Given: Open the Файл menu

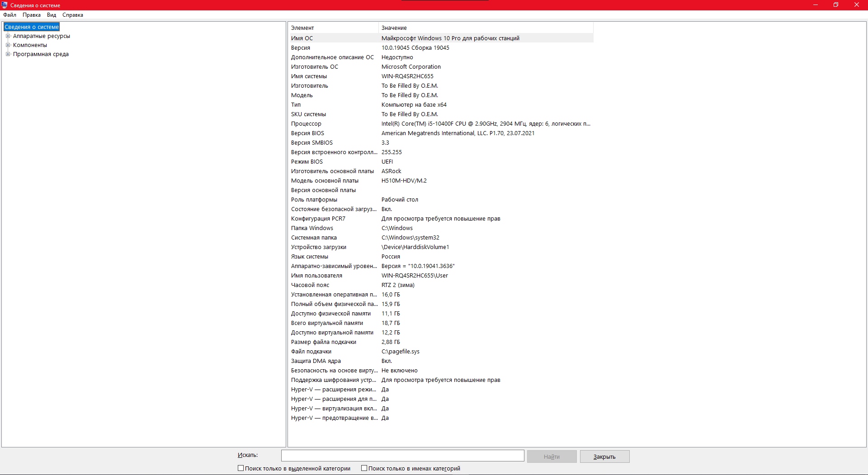Looking at the screenshot, I should [x=9, y=15].
